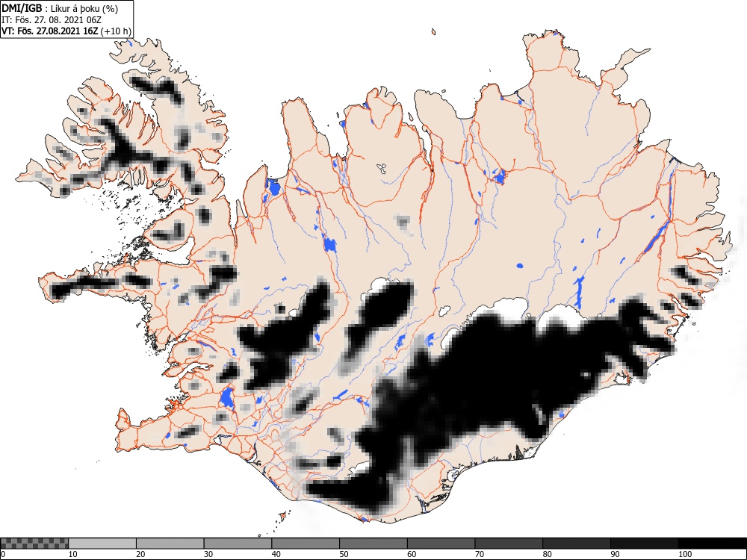Select the '20' scale label
The height and width of the screenshot is (560, 747).
(140, 554)
